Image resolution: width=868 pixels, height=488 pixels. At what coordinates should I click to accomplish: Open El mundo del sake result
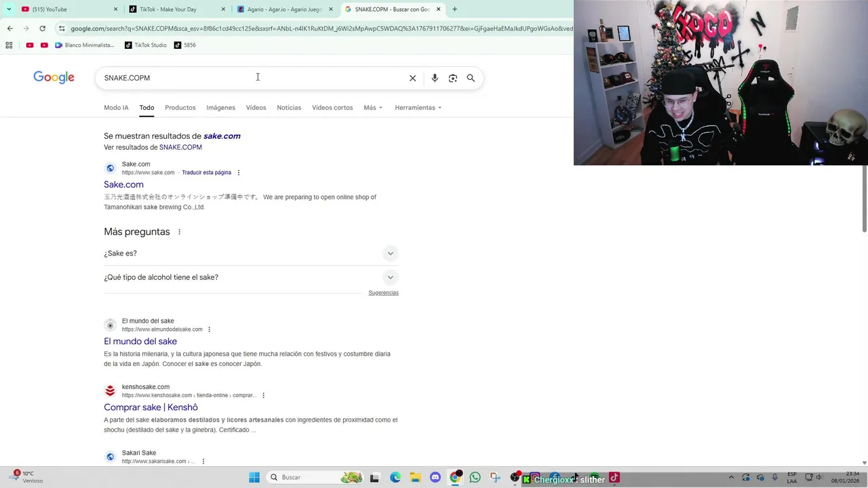pos(140,342)
